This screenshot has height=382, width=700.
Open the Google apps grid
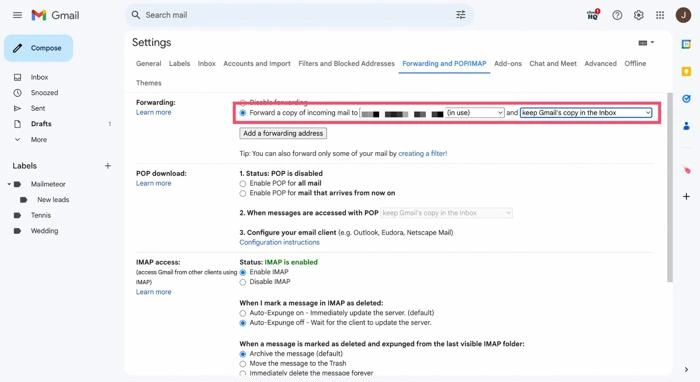pos(660,15)
